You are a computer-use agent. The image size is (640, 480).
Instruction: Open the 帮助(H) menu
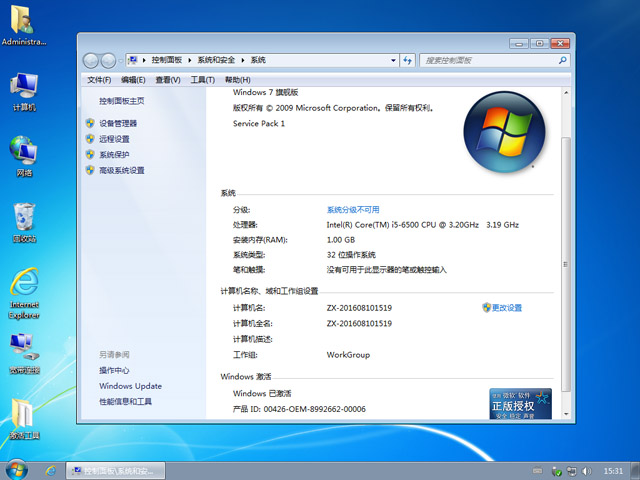click(x=238, y=80)
